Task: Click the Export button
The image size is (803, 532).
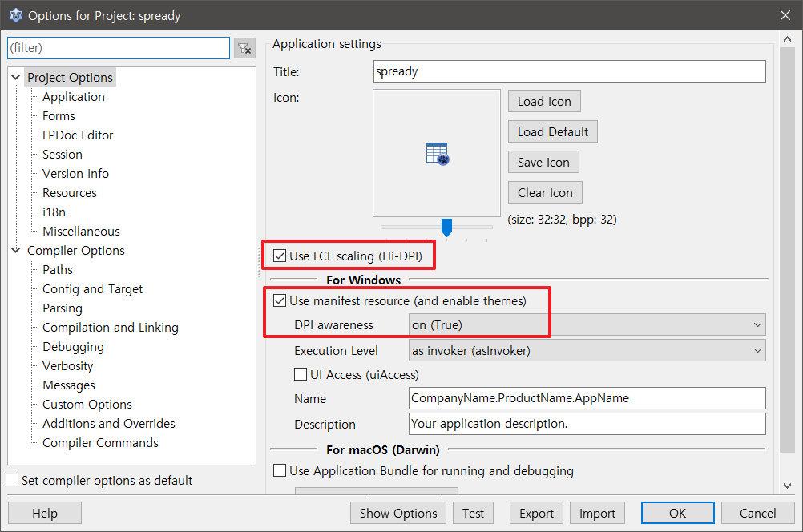Action: 537,513
